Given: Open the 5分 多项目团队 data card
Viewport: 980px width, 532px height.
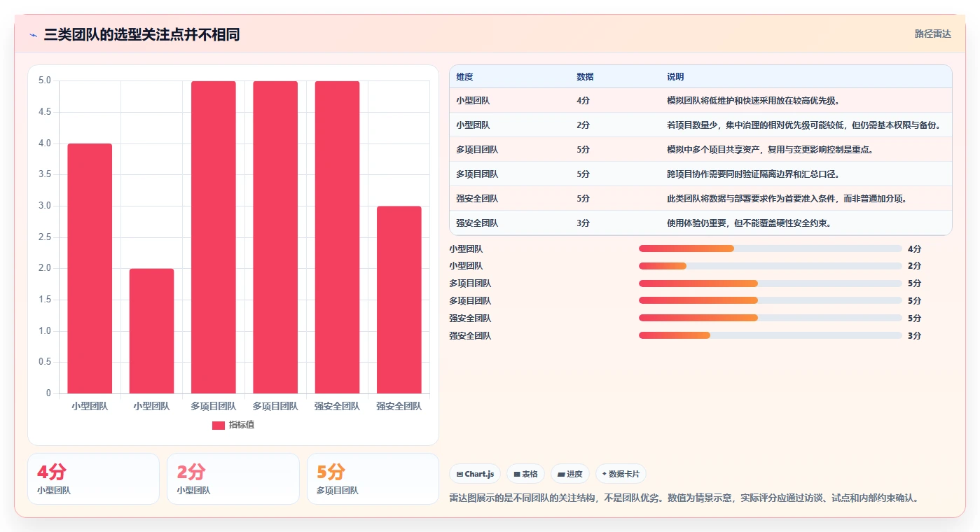Looking at the screenshot, I should [x=373, y=479].
